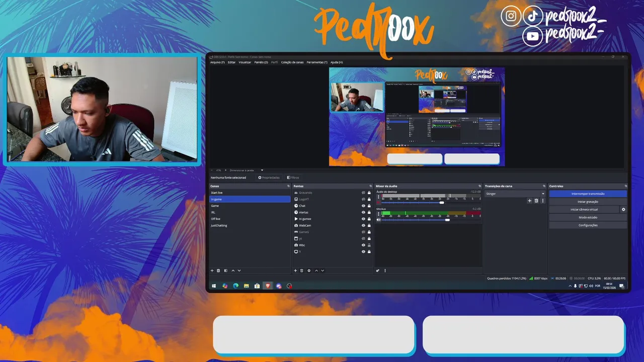Undock the Mixer de áudio panel icon
The height and width of the screenshot is (362, 644).
480,186
